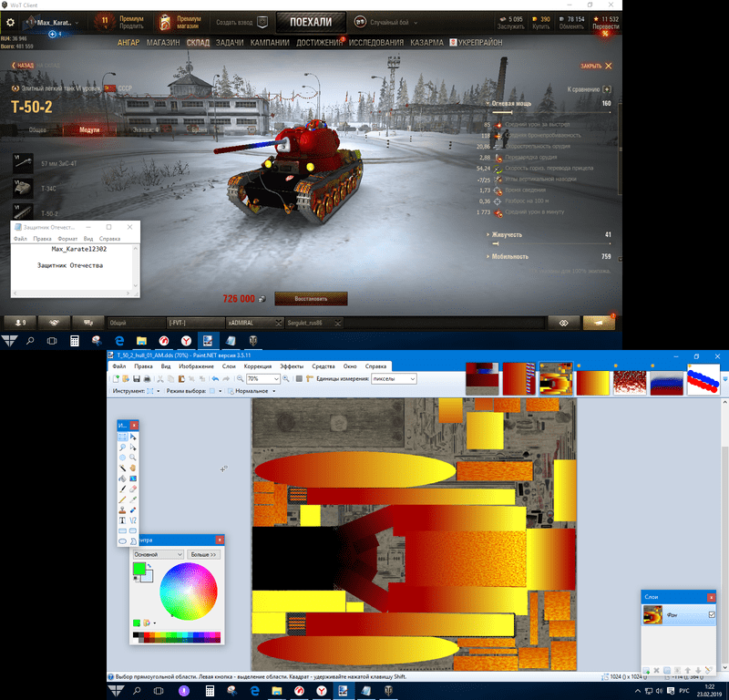Open the Формат menu in Notepad
Screen dimensions: 729x700
67,239
